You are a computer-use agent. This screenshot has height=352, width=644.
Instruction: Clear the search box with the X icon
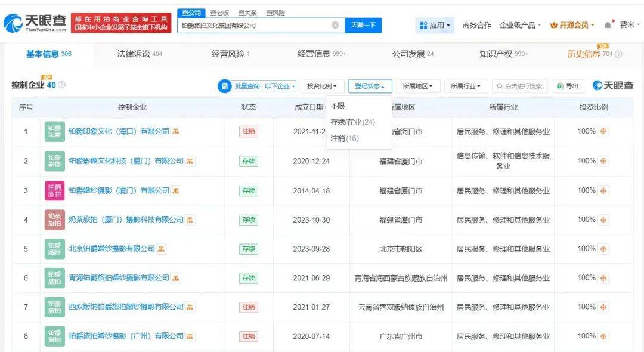[335, 25]
